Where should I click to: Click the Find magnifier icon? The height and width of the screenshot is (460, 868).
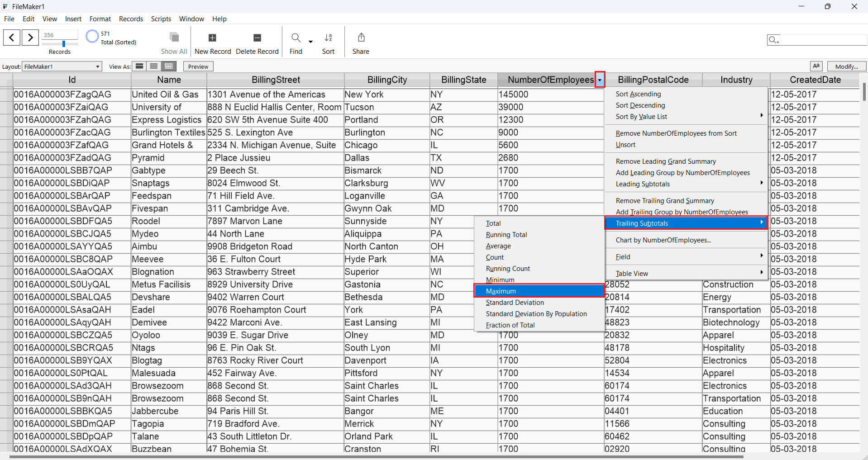pos(296,38)
